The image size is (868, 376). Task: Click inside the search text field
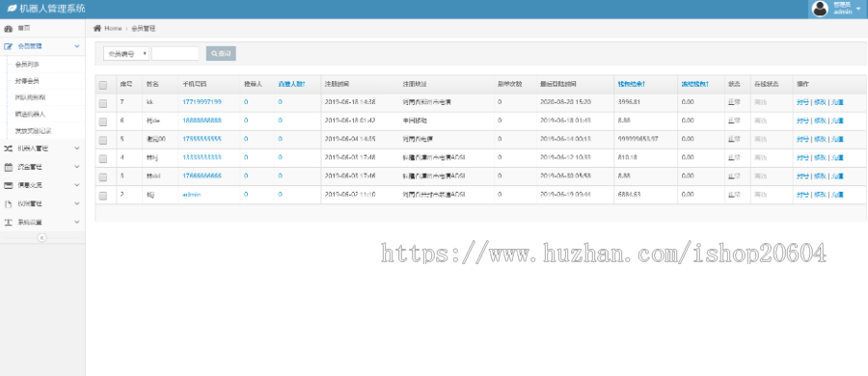[175, 54]
